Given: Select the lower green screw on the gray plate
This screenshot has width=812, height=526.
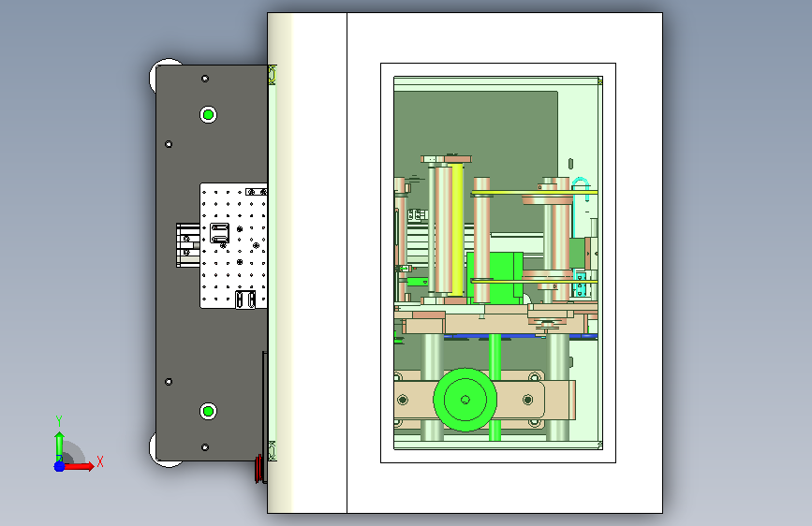Looking at the screenshot, I should [x=209, y=411].
